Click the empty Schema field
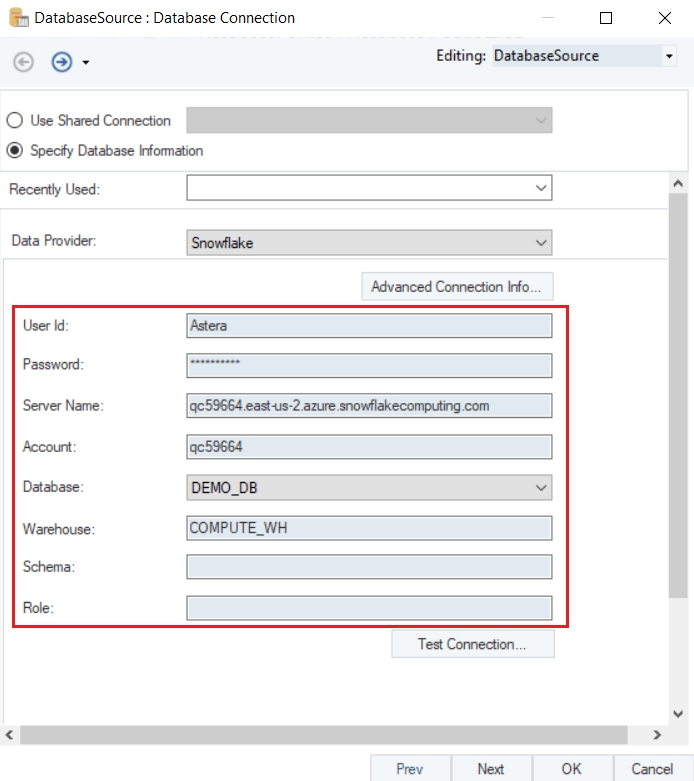The width and height of the screenshot is (694, 781). [369, 567]
